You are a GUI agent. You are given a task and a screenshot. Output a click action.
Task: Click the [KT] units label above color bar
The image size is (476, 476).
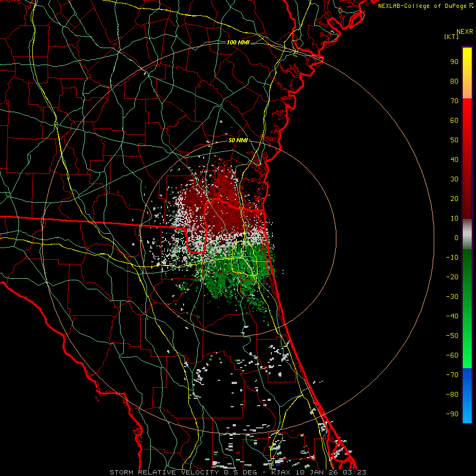coord(452,36)
